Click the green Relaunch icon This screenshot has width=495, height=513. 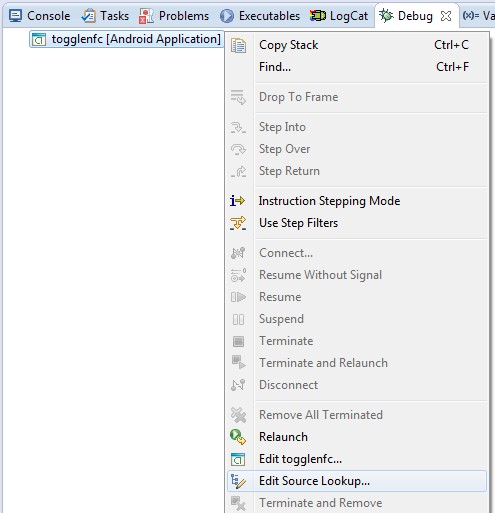238,437
